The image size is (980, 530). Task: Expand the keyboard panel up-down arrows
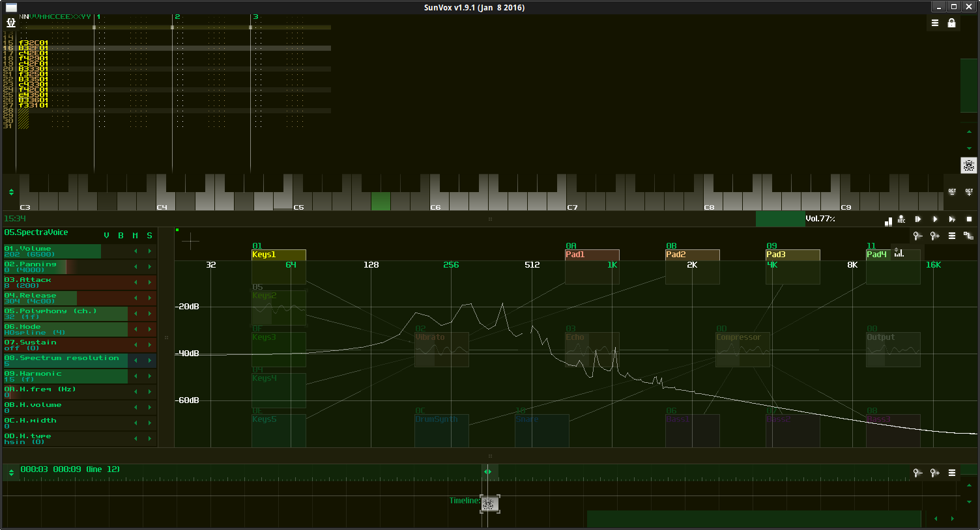11,192
